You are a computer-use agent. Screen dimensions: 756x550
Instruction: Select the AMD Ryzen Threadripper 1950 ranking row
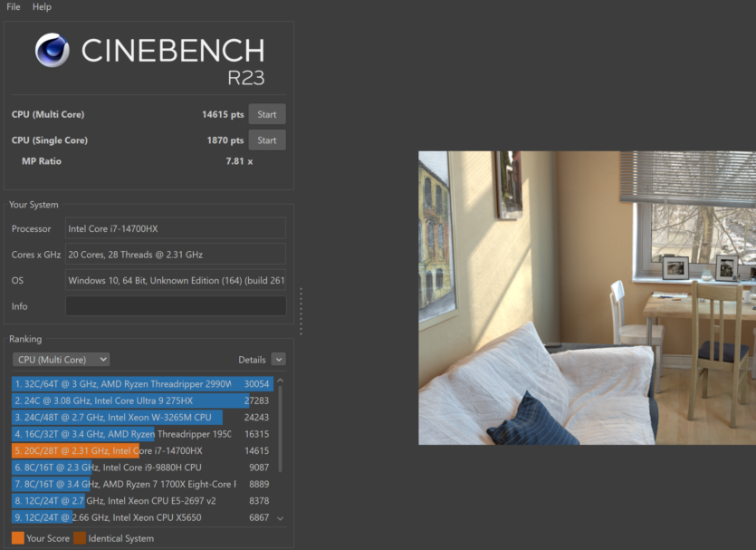(x=143, y=434)
